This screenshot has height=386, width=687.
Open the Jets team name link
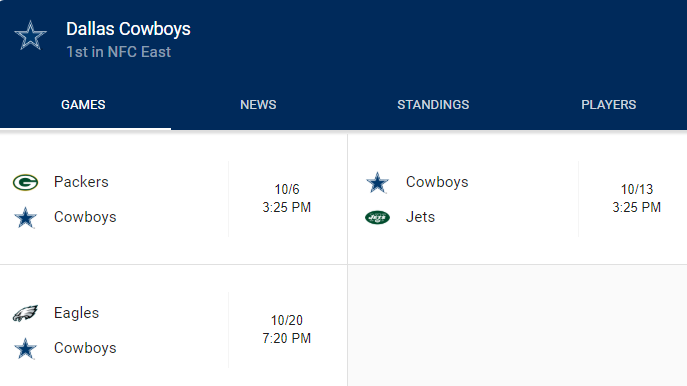[x=420, y=217]
